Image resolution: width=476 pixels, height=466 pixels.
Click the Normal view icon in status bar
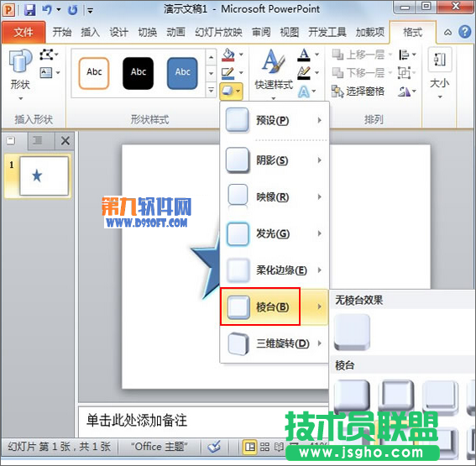(250, 447)
